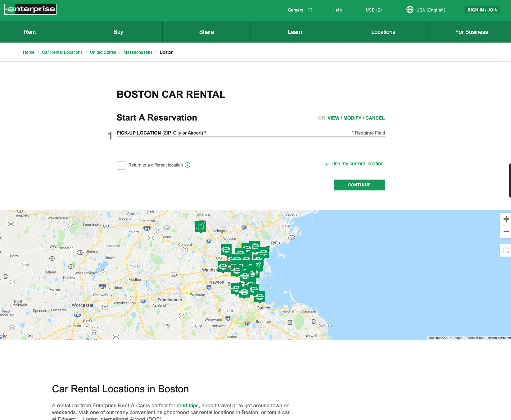Click the pick-up location input field
Image resolution: width=511 pixels, height=420 pixels.
click(251, 146)
